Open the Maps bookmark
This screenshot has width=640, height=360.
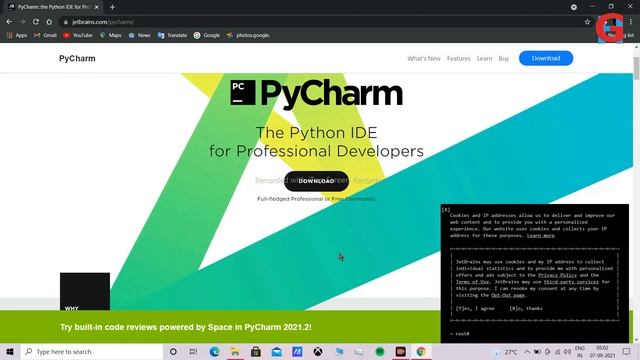111,36
